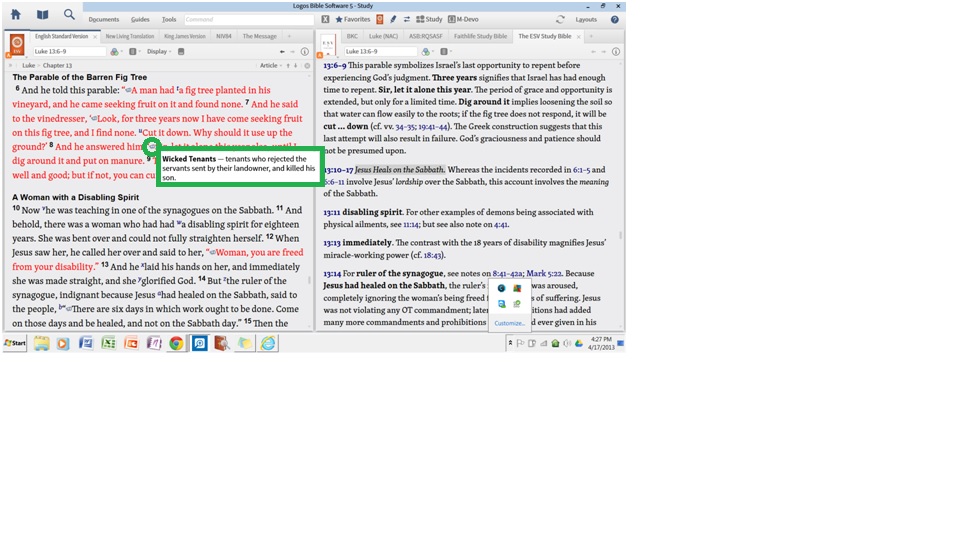Click Chapter 13 in the breadcrumb

coord(58,66)
